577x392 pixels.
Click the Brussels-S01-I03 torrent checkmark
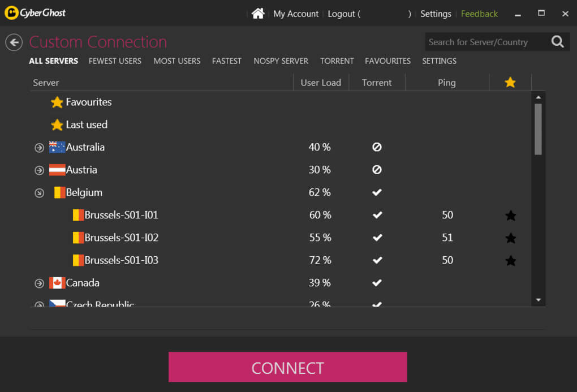(377, 260)
